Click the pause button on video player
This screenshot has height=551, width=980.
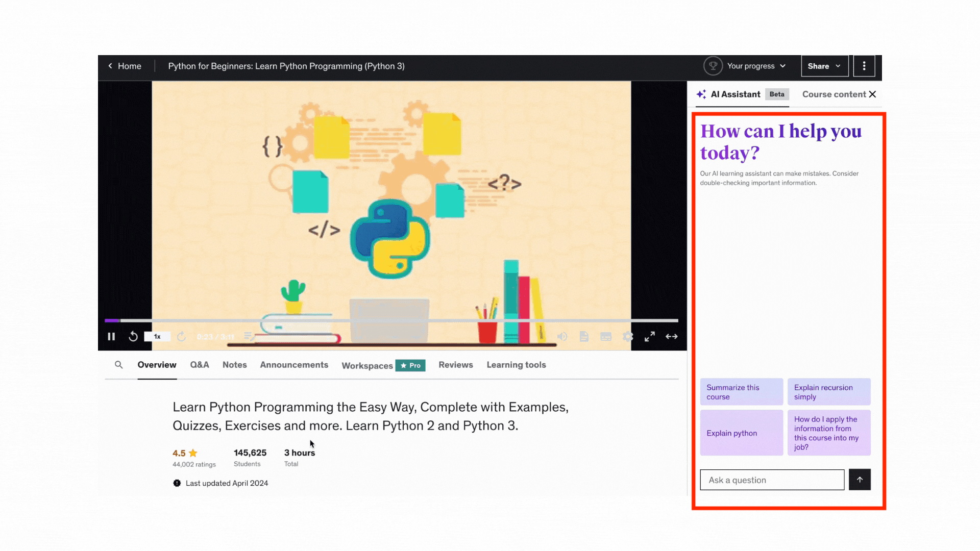(111, 336)
